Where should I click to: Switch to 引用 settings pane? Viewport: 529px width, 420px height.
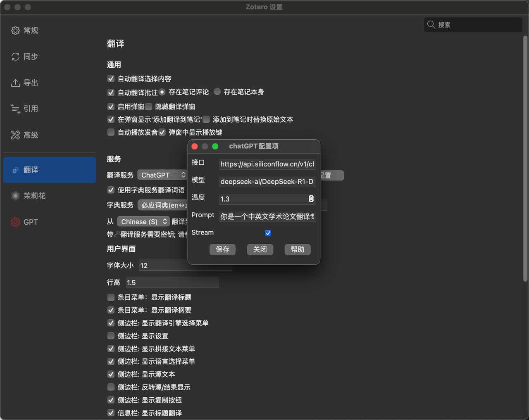click(50, 109)
